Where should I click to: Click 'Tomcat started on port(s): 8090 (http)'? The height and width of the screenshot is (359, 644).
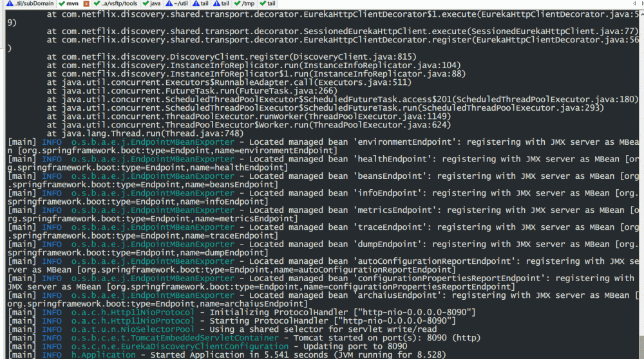[387, 338]
